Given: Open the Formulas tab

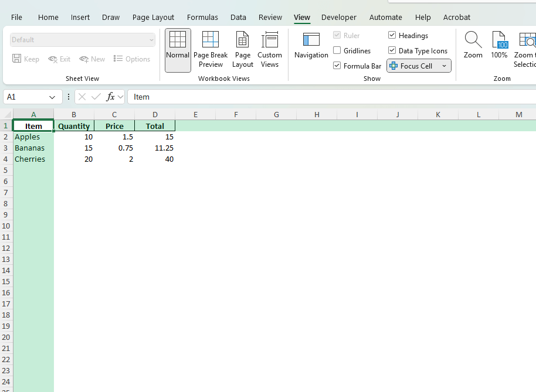Looking at the screenshot, I should [202, 18].
